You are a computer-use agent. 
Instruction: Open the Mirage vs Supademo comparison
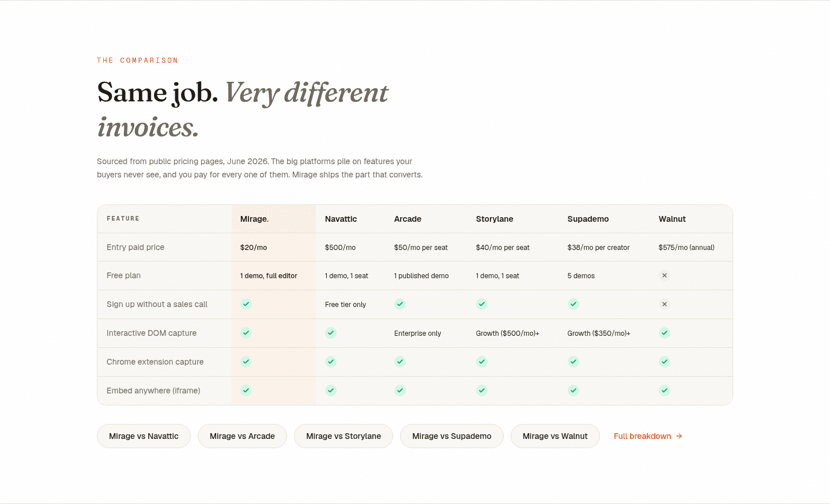(x=452, y=436)
